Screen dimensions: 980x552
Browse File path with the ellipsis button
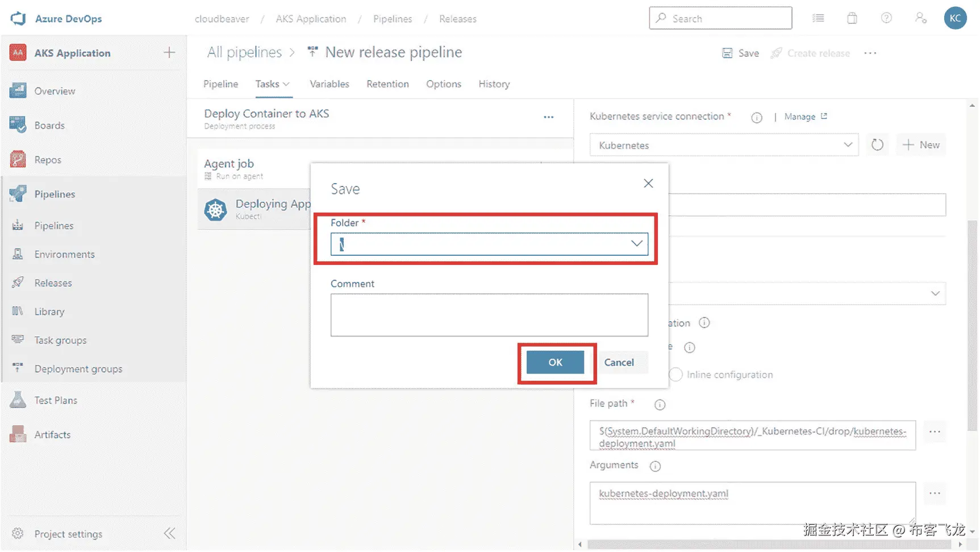click(x=935, y=432)
